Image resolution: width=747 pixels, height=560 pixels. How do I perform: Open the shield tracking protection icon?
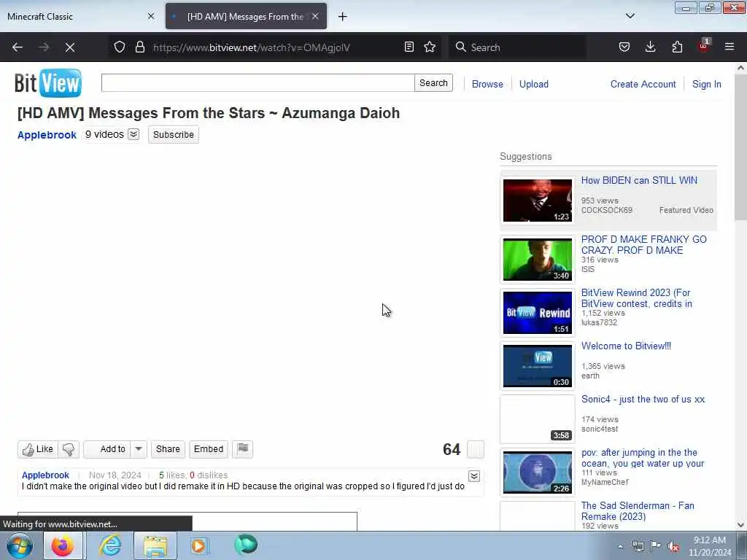point(120,47)
